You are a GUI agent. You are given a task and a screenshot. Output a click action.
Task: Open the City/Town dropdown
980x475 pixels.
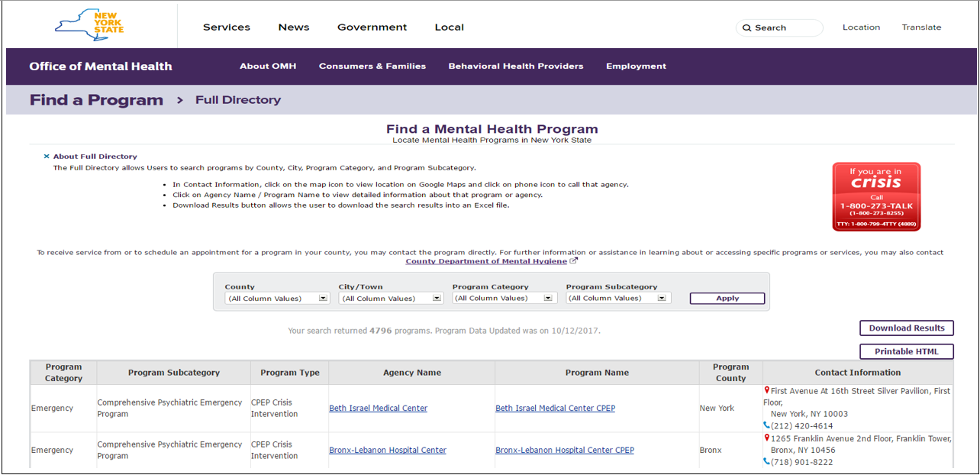(x=391, y=299)
